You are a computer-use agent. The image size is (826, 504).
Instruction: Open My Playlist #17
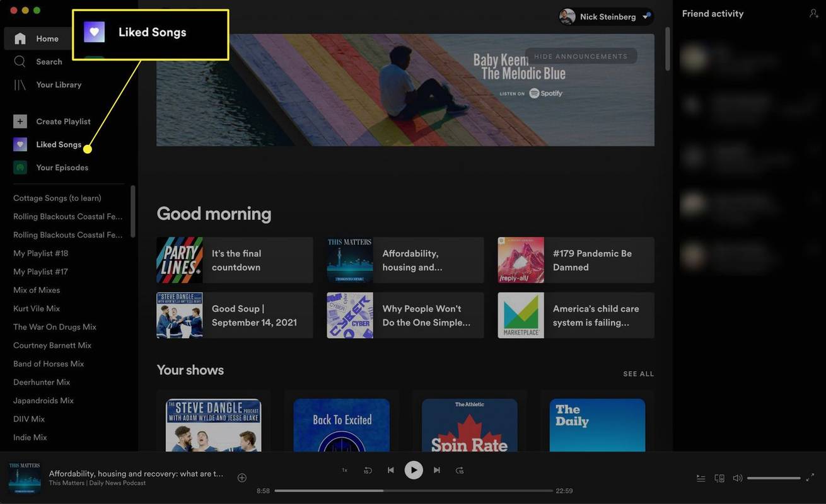click(40, 272)
